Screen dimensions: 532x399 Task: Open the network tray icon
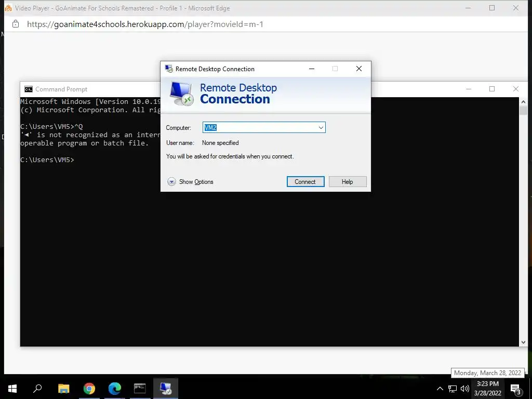tap(453, 389)
